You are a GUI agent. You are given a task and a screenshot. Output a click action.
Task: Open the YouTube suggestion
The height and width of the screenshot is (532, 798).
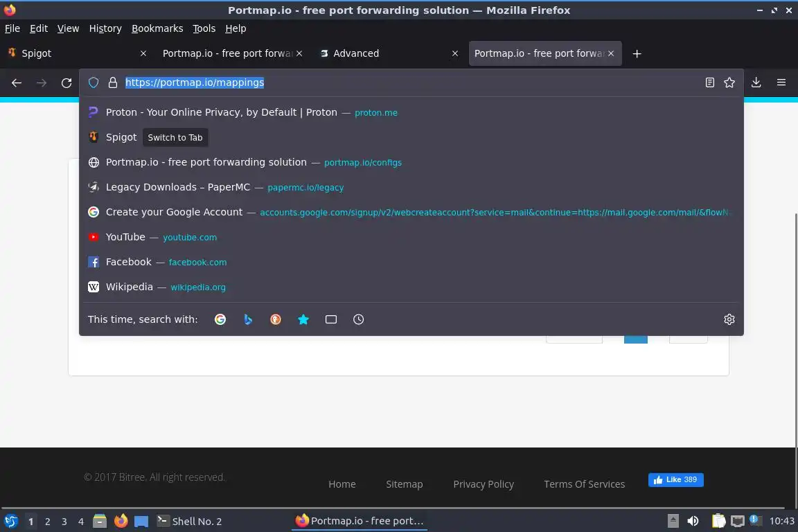pos(411,237)
